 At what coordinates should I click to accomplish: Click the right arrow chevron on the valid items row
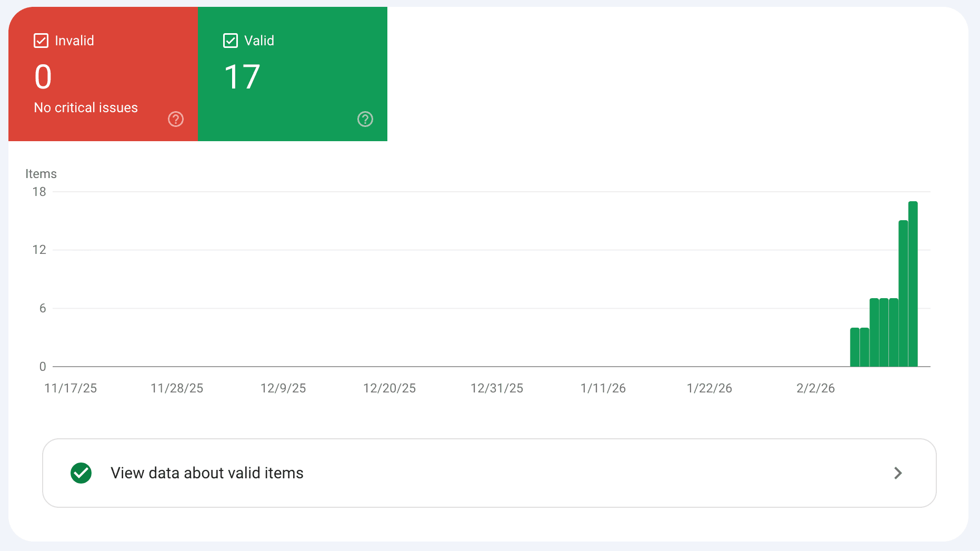898,473
